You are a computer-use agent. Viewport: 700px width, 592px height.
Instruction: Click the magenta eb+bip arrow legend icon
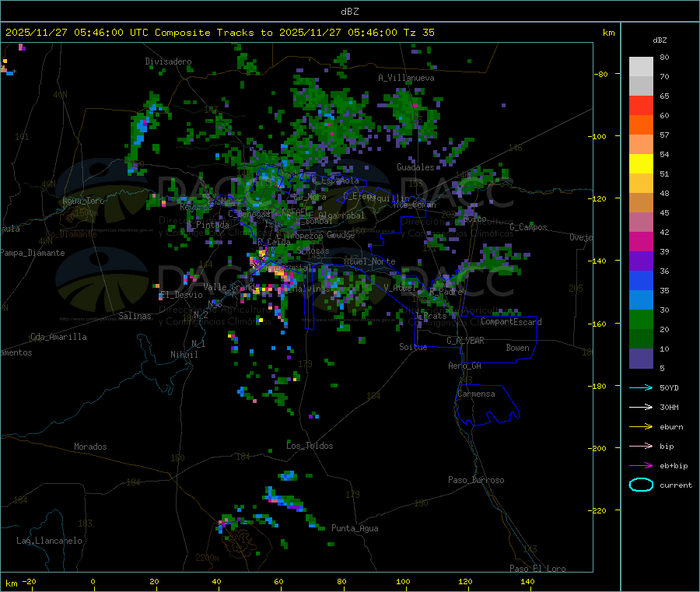(641, 466)
